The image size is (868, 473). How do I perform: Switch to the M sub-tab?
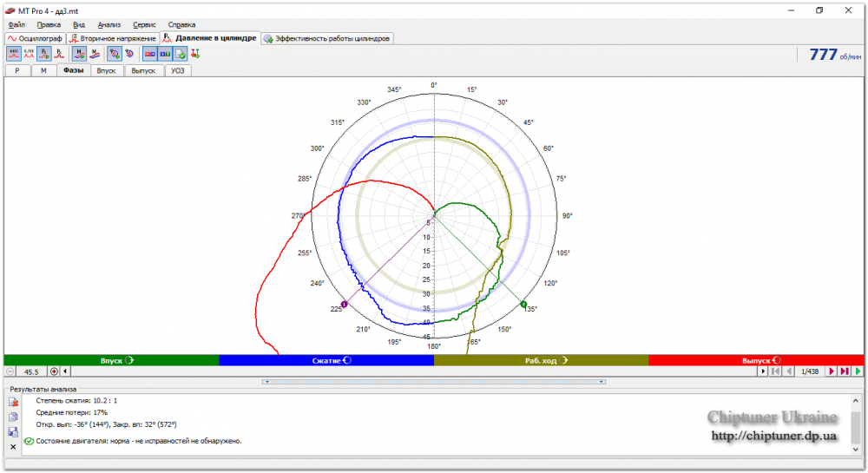click(x=43, y=70)
